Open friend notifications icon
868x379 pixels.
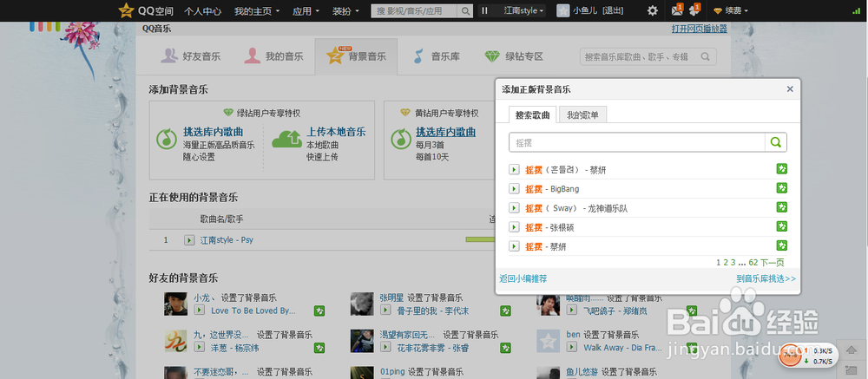[694, 10]
